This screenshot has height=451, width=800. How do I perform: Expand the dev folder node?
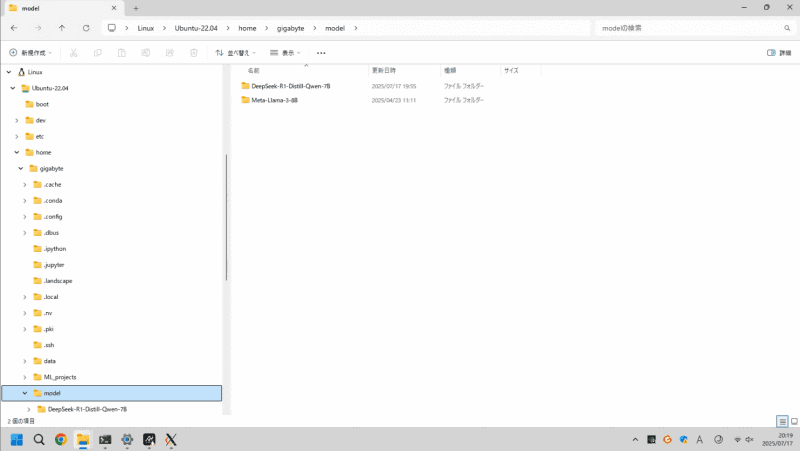click(x=17, y=120)
